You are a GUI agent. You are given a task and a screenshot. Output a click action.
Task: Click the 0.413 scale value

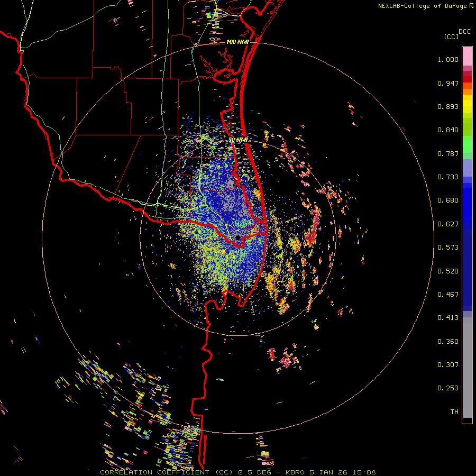click(x=448, y=318)
